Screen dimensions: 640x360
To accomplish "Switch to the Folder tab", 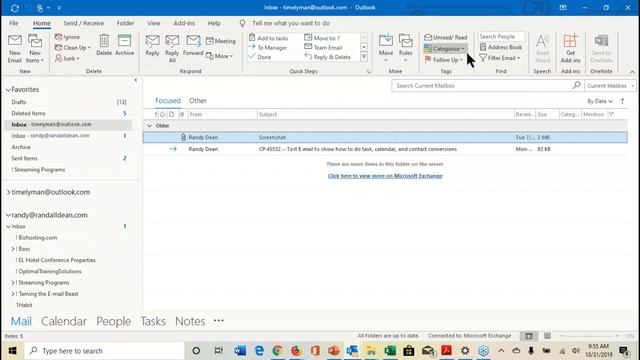I will click(125, 23).
